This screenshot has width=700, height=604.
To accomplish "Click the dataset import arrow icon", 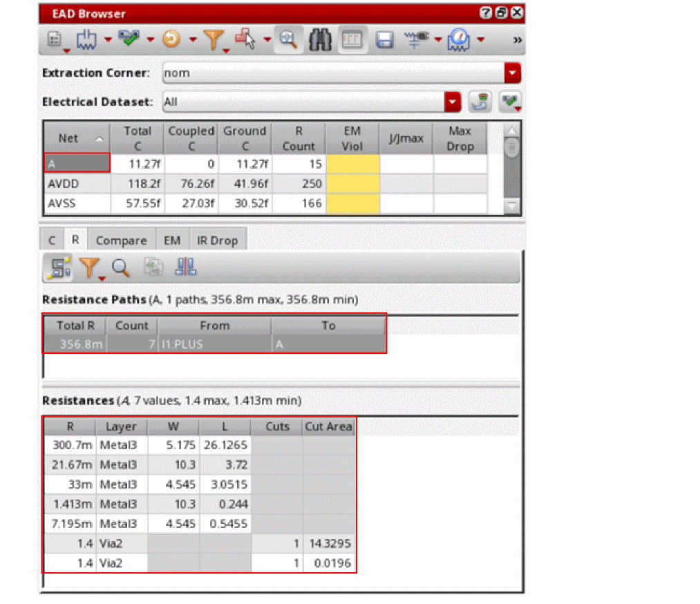I will pyautogui.click(x=480, y=102).
